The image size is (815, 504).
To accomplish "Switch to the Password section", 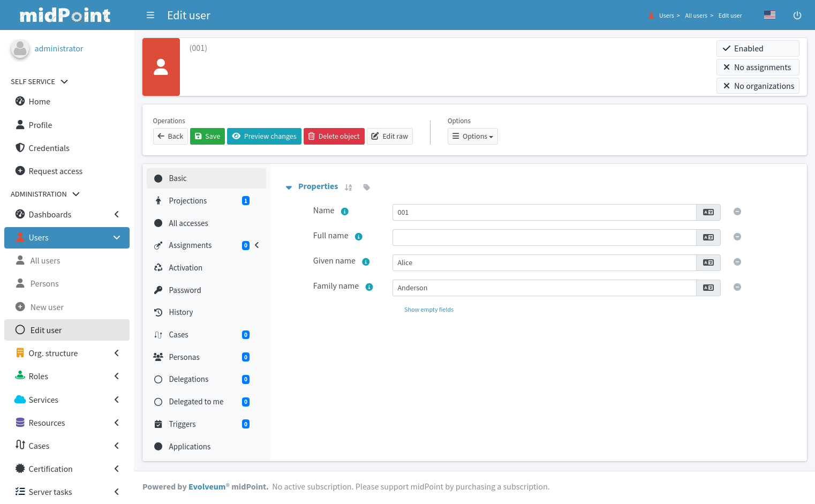I will [x=185, y=290].
